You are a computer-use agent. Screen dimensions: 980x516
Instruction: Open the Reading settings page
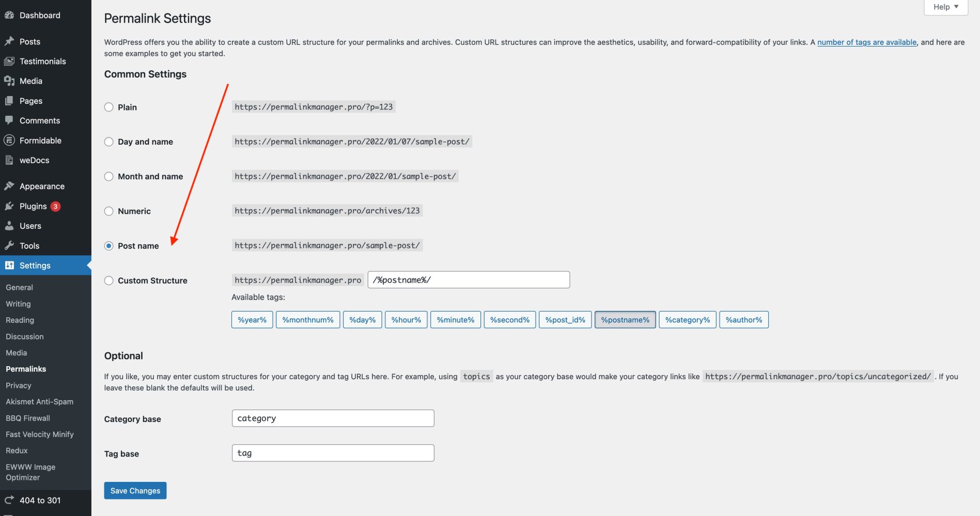point(20,320)
